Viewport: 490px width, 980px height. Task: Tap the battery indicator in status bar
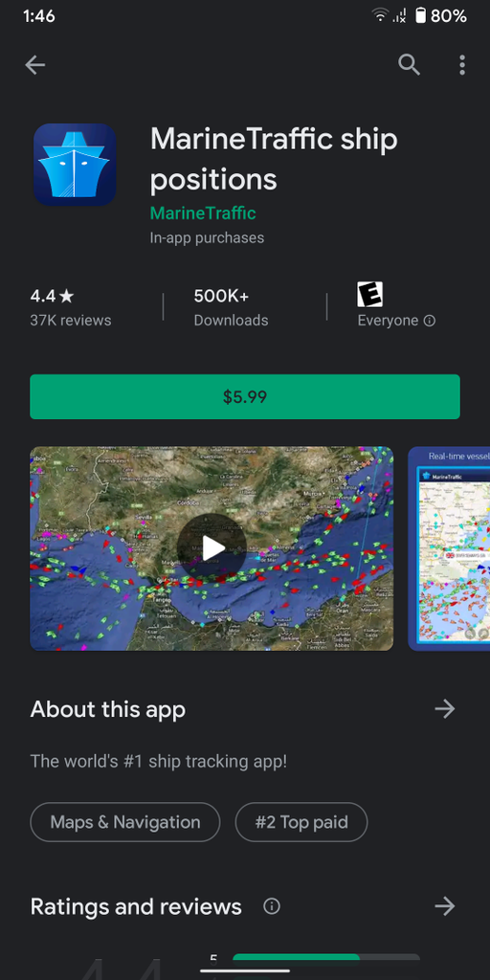tap(421, 15)
